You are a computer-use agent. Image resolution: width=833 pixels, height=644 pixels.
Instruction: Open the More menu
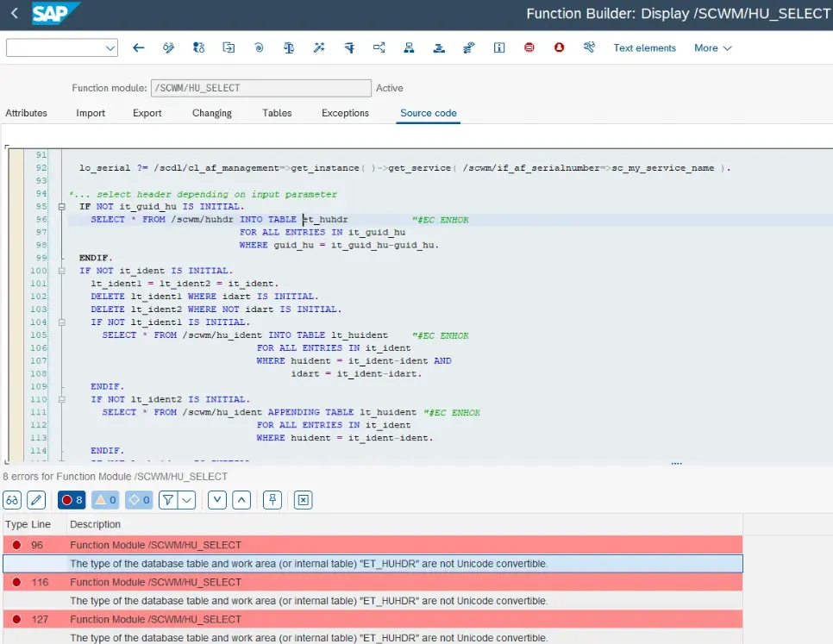click(x=711, y=48)
